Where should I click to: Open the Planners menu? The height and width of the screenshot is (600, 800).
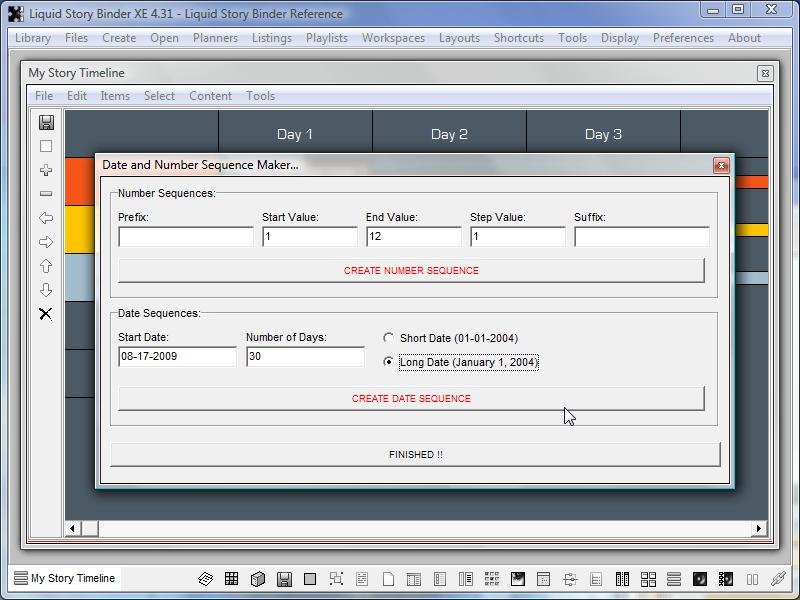click(x=215, y=38)
